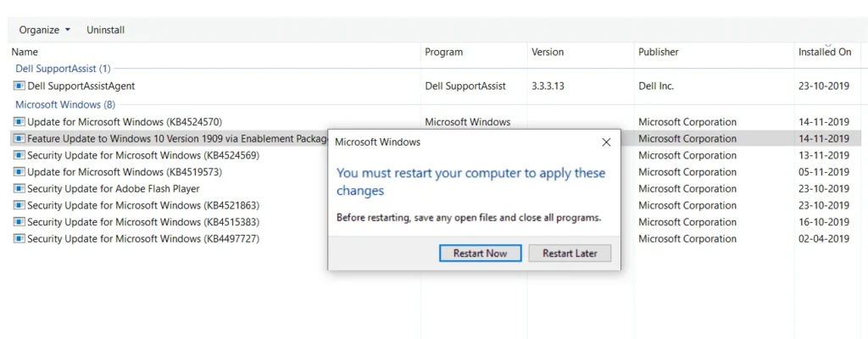Select Dell SupportAssistAgent entry name
Screen dimensions: 868x339
click(81, 86)
